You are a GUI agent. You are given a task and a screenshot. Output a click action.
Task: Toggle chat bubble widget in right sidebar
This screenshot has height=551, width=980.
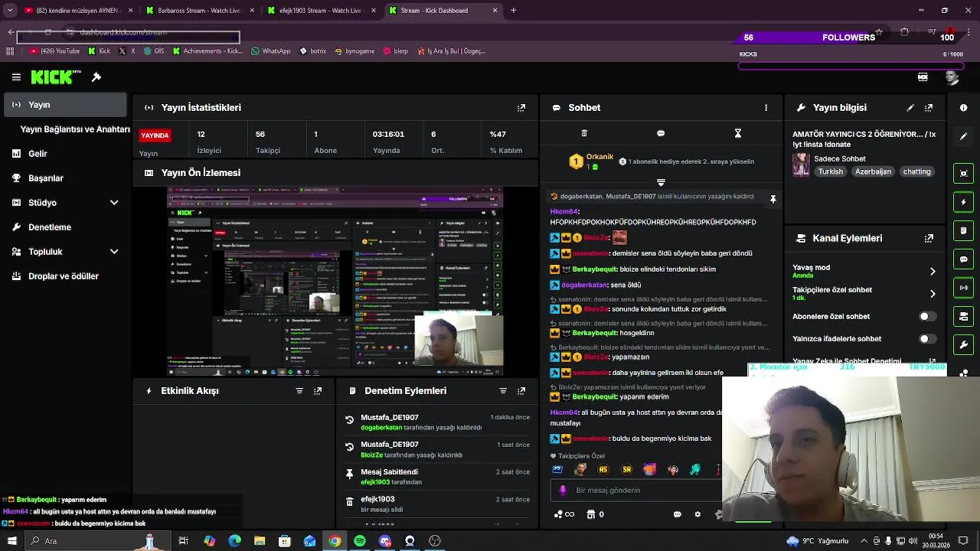coord(964,259)
